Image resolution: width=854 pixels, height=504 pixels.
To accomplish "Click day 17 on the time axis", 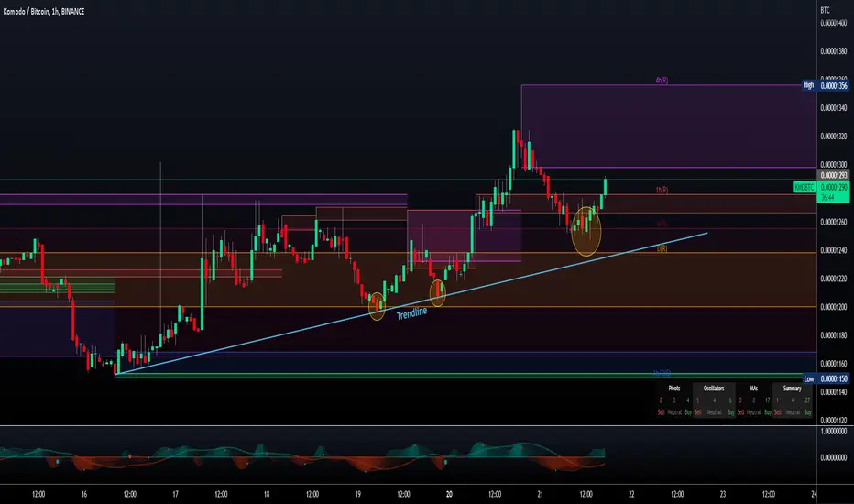I will pyautogui.click(x=175, y=494).
